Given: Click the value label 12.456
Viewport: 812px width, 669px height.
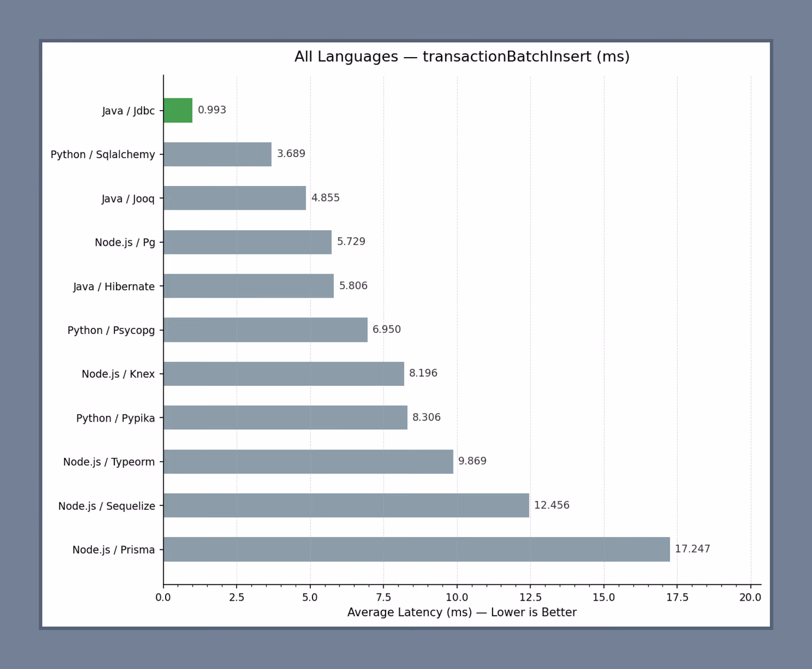Looking at the screenshot, I should click(x=552, y=505).
